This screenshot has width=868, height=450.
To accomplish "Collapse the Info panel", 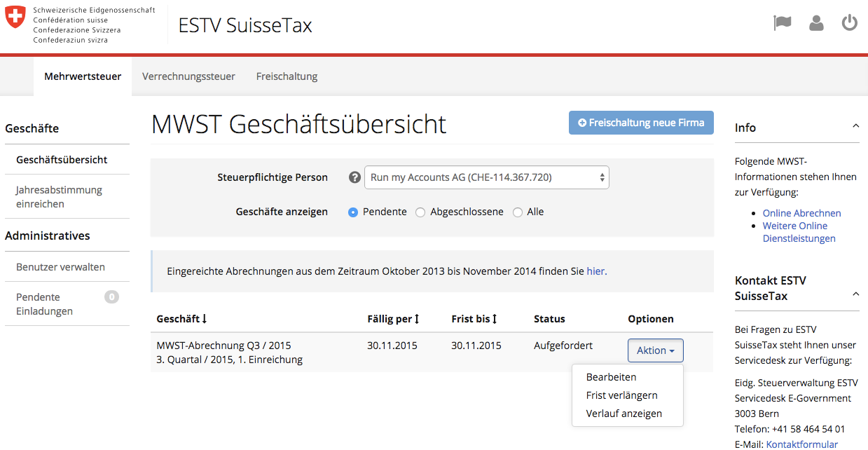I will [855, 125].
